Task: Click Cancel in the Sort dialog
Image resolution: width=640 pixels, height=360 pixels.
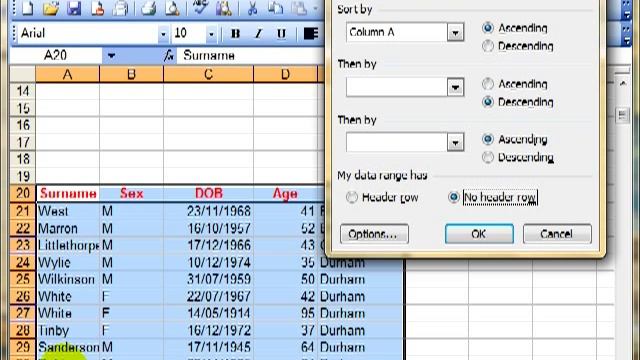Action: (557, 234)
